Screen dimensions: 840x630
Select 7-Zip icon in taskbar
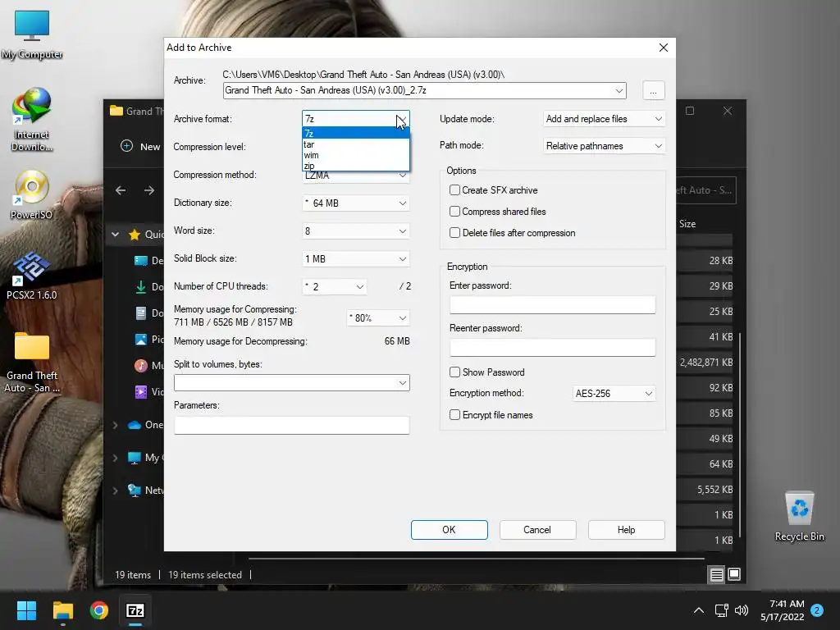[135, 610]
